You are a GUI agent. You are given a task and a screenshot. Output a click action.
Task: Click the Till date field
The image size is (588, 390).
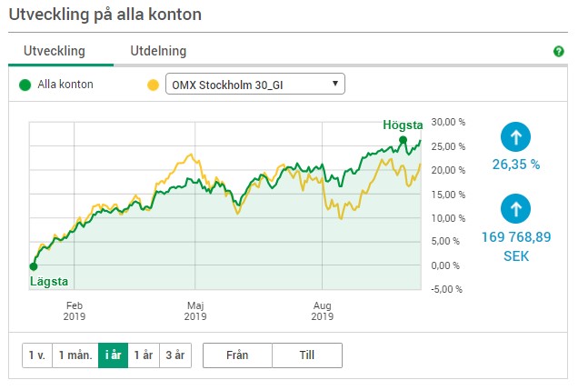307,355
